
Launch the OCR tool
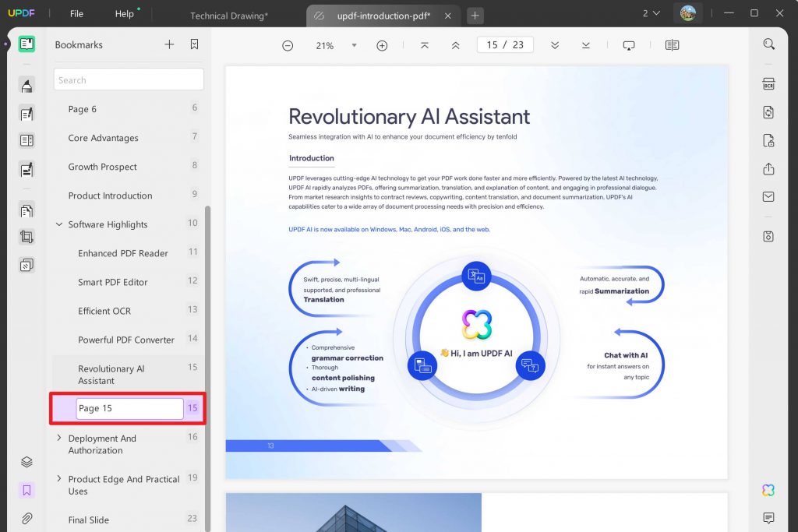768,83
